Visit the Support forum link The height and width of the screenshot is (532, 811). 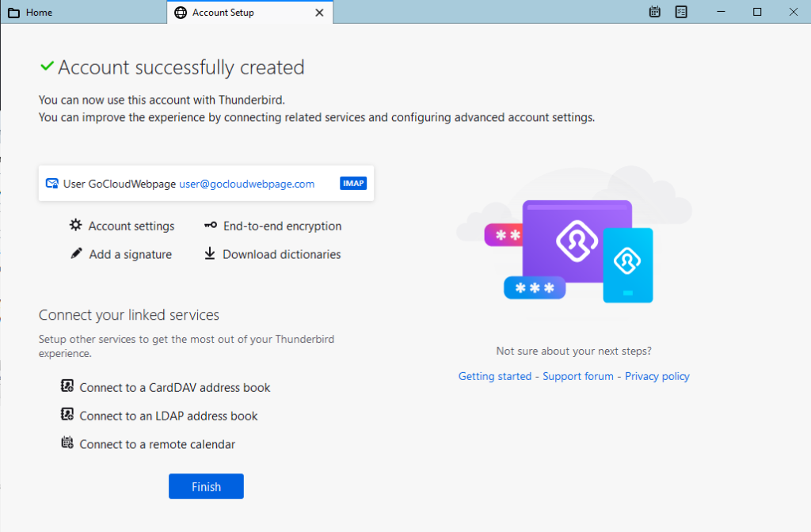[x=578, y=376]
